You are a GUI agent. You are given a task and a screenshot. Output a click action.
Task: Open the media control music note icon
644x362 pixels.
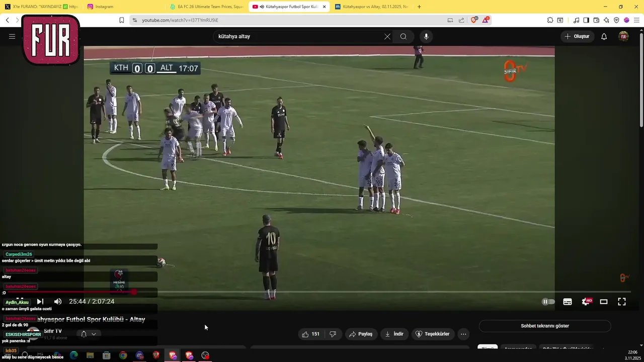(576, 20)
